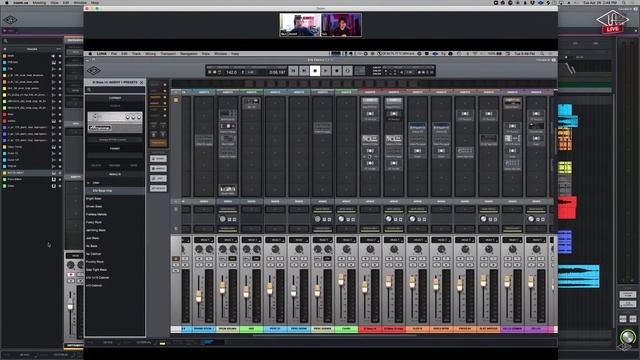The width and height of the screenshot is (640, 360).
Task: Open the Edit menu in LUNA
Action: [124, 54]
